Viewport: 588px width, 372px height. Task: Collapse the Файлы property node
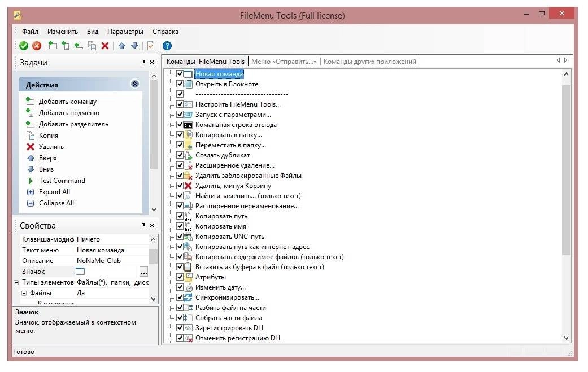pos(24,293)
